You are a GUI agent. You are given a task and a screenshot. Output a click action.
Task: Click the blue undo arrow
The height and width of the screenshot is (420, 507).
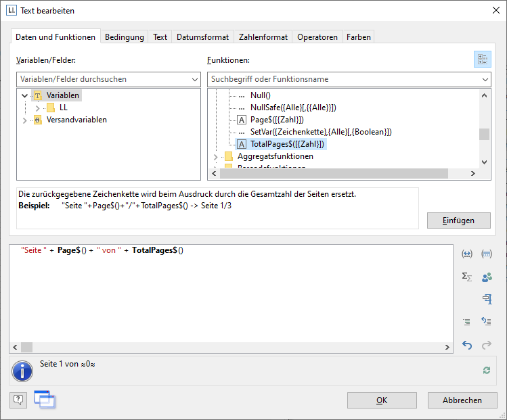click(x=466, y=345)
